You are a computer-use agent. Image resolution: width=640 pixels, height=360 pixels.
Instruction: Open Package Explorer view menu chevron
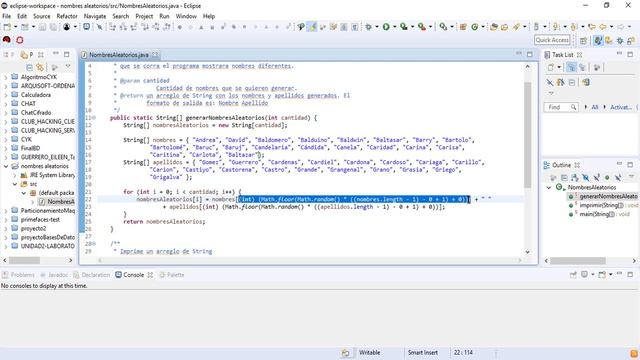[x=68, y=67]
